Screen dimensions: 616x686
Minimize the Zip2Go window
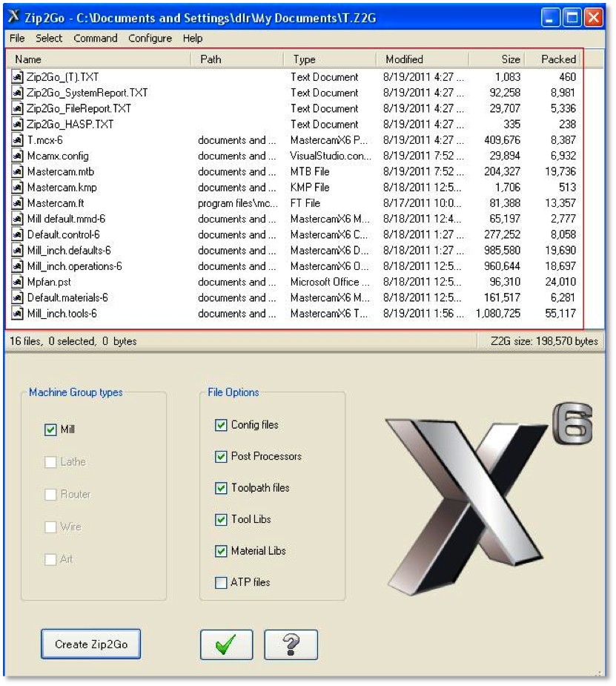tap(551, 18)
